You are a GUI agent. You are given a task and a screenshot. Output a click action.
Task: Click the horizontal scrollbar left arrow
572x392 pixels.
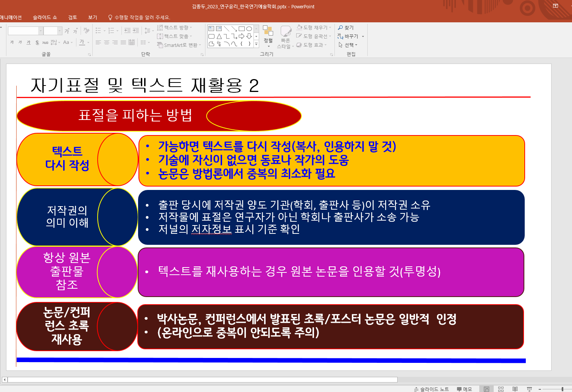click(5, 380)
